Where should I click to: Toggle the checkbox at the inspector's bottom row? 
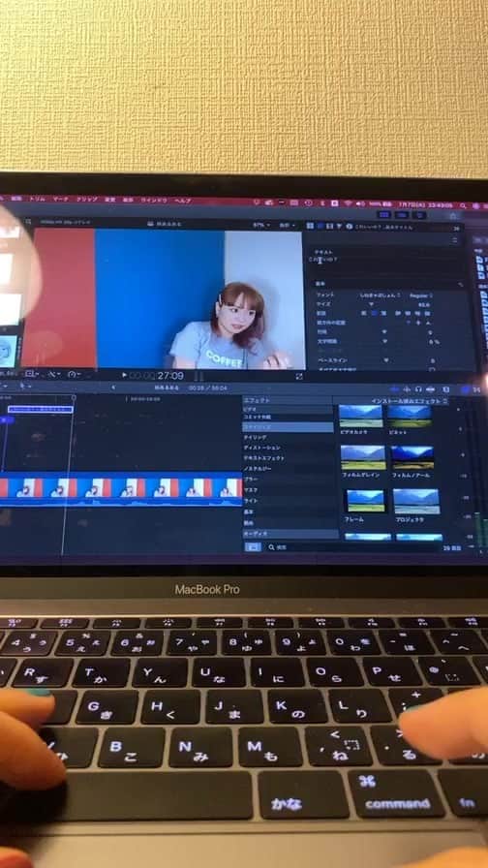click(432, 369)
